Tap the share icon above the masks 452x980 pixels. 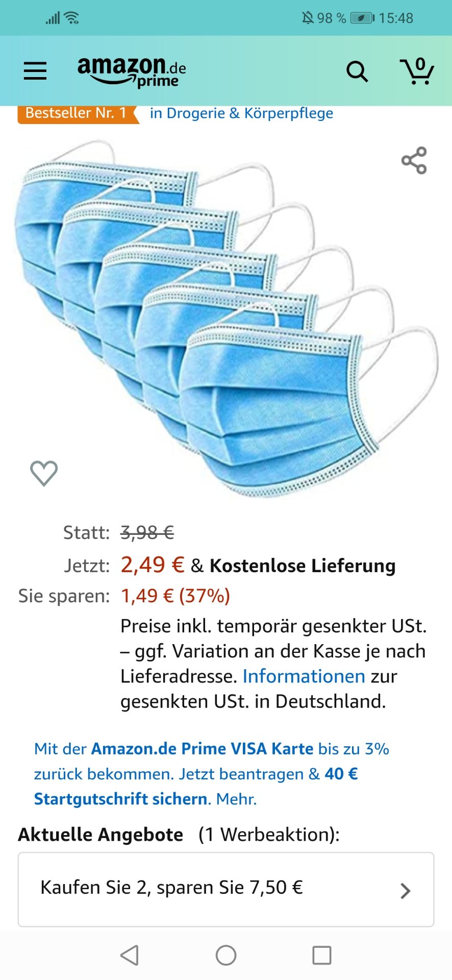pyautogui.click(x=414, y=160)
